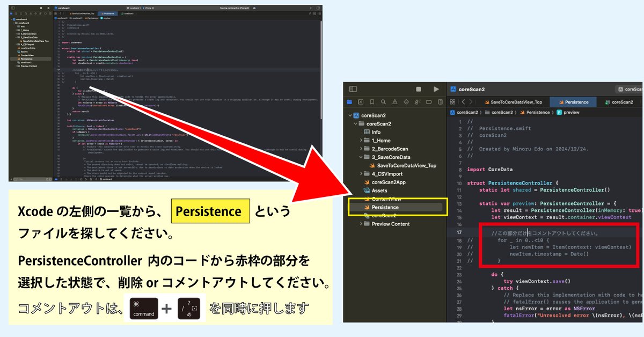Switch to the Persistence tab in the small Xcode window
Image resolution: width=644 pixels, height=337 pixels.
pyautogui.click(x=108, y=13)
